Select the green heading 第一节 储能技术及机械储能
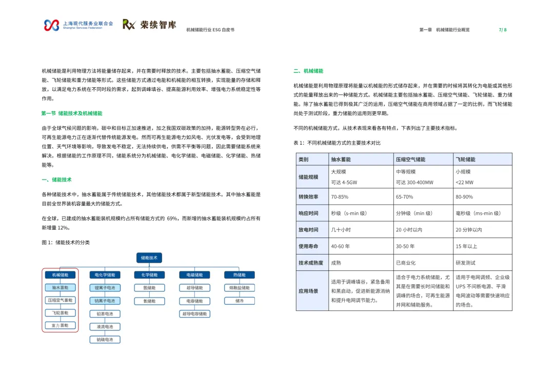554x392 pixels. pos(72,113)
